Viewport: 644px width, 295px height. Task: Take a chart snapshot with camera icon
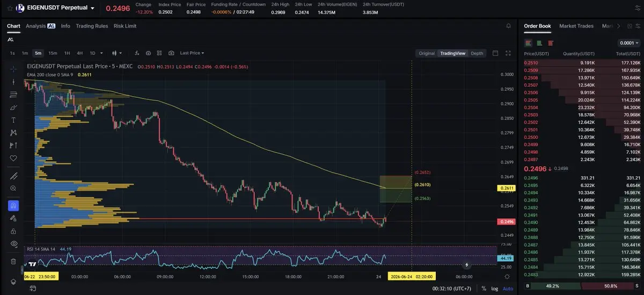171,53
